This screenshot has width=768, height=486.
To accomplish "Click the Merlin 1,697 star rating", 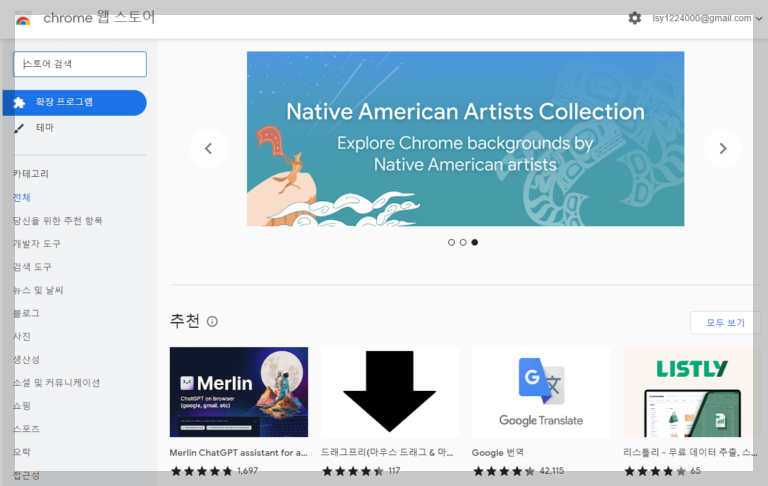I will (214, 471).
